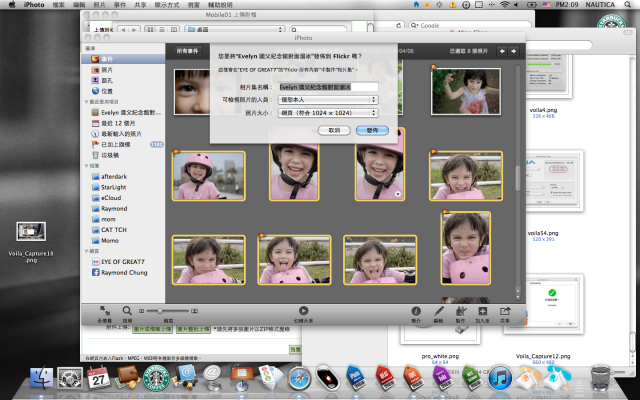Select Last Import (最新輸入的照片) item

(x=123, y=133)
